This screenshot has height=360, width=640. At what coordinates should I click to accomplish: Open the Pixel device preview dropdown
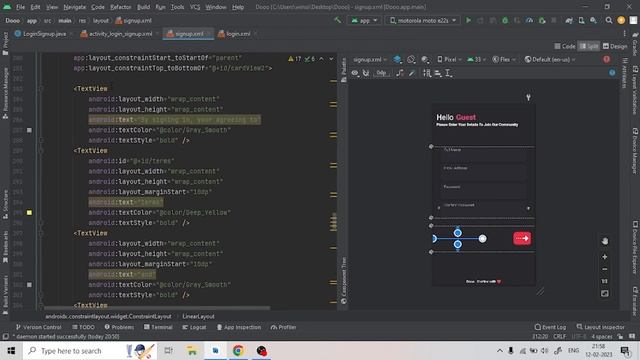[449, 60]
